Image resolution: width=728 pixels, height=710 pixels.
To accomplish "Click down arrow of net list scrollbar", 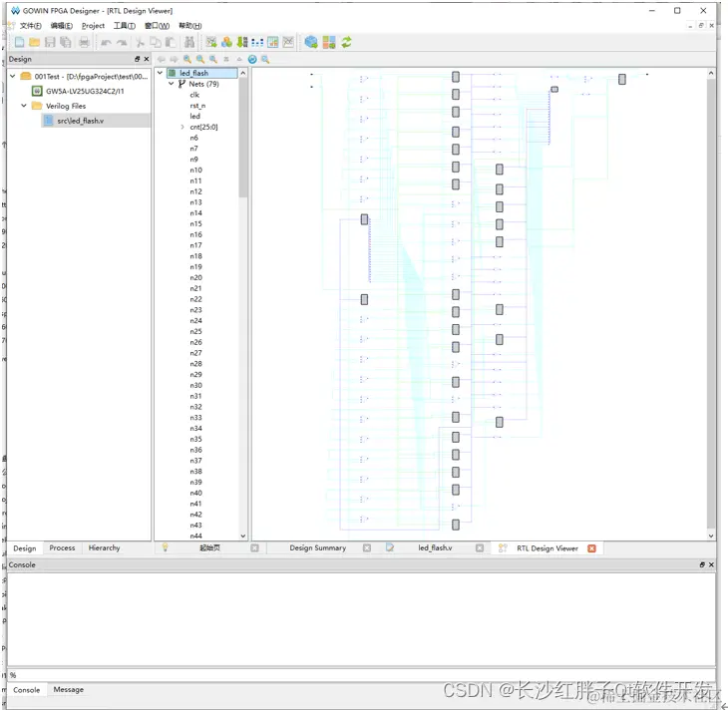I will [242, 535].
